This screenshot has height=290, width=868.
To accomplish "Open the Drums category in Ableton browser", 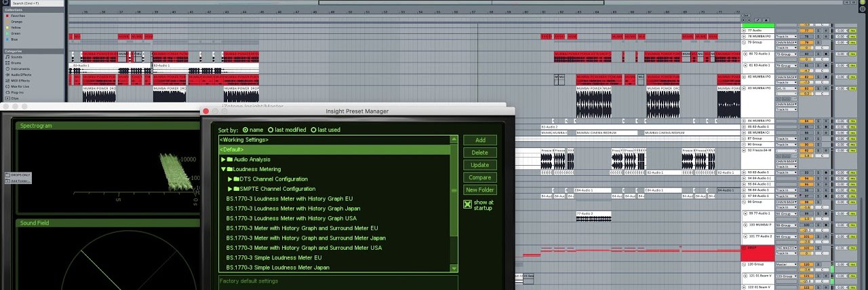I will point(15,63).
